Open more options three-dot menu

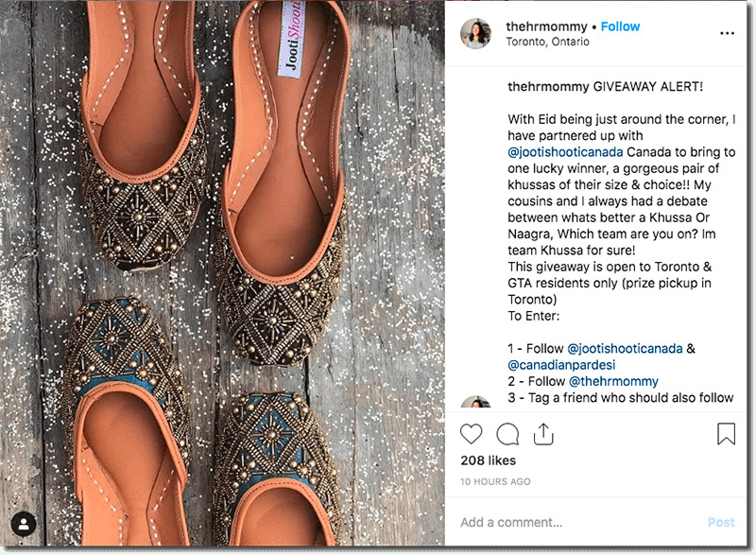pos(726,33)
